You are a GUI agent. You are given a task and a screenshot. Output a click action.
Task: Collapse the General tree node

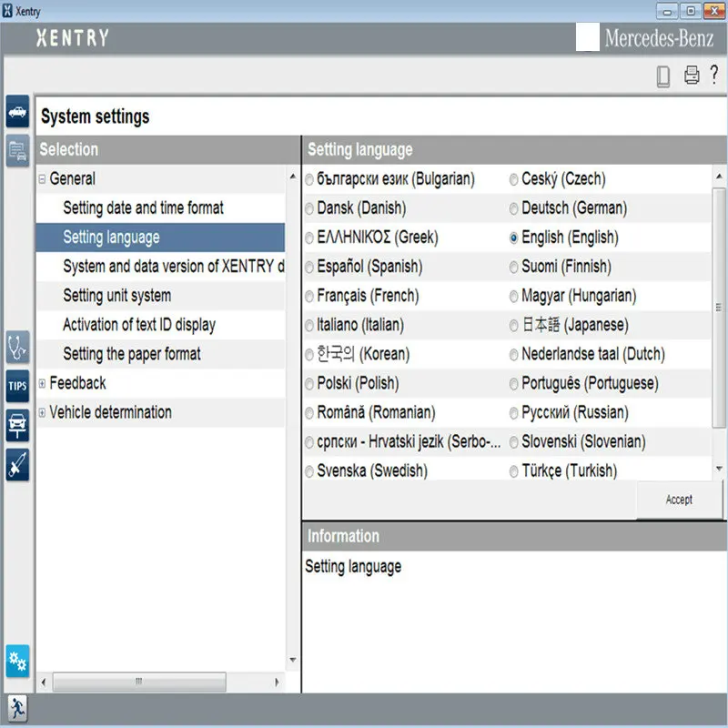(x=42, y=178)
